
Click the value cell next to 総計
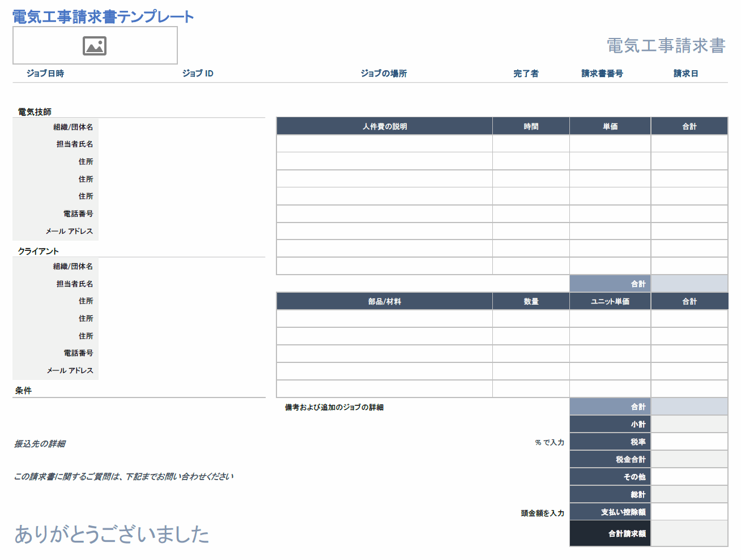pos(689,494)
